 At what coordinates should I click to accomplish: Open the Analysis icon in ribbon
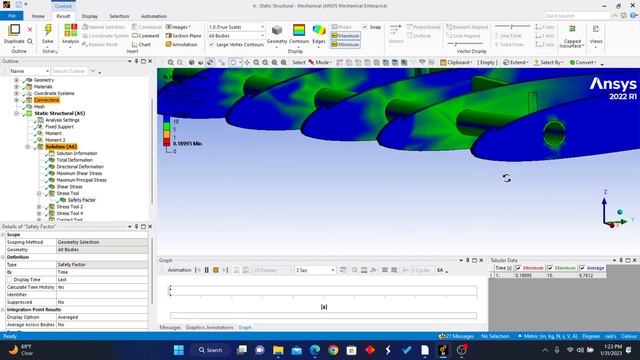(x=70, y=30)
